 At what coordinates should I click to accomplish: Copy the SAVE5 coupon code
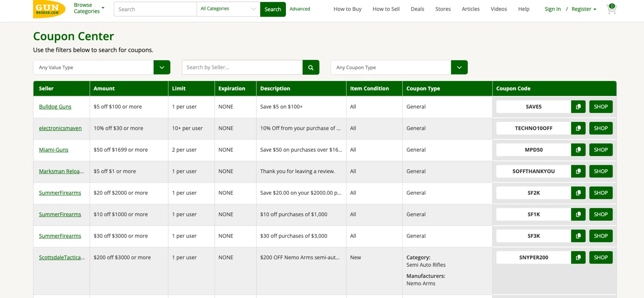578,107
